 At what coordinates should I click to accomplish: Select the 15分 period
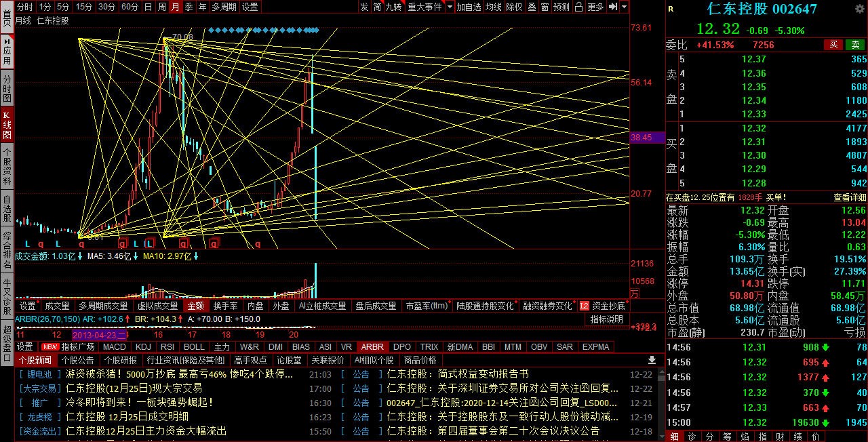(x=84, y=7)
